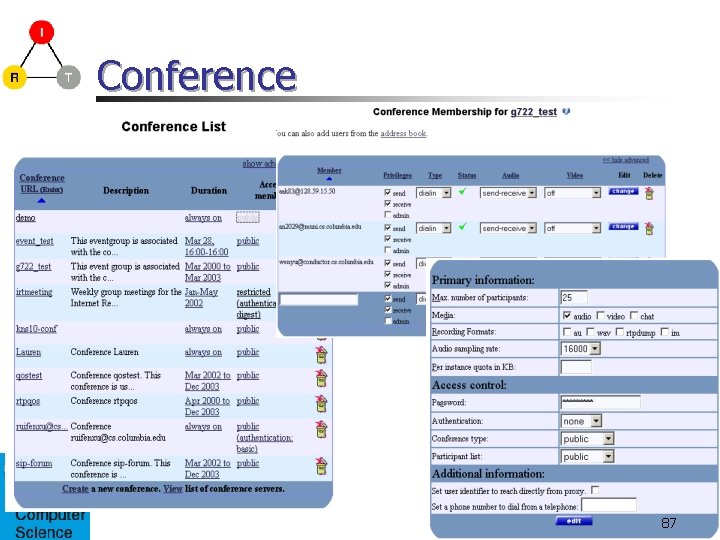The height and width of the screenshot is (540, 720).
Task: Open the dialin Type dropdown for an2029
Action: 433,228
